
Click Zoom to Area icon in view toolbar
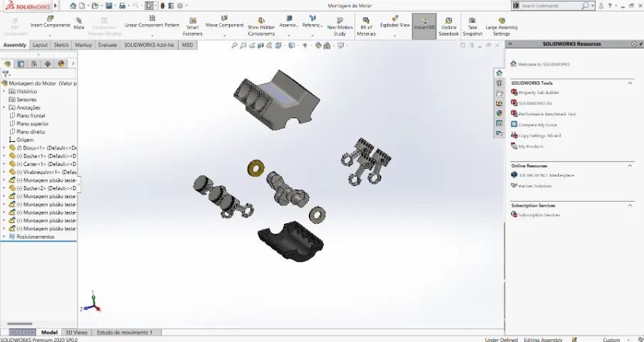(x=243, y=46)
